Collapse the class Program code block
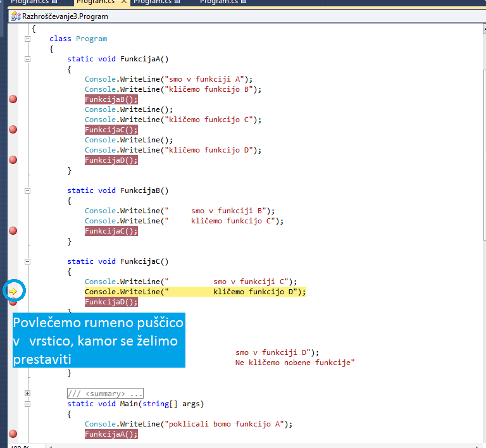Screen dimensions: 486x448 pos(27,39)
